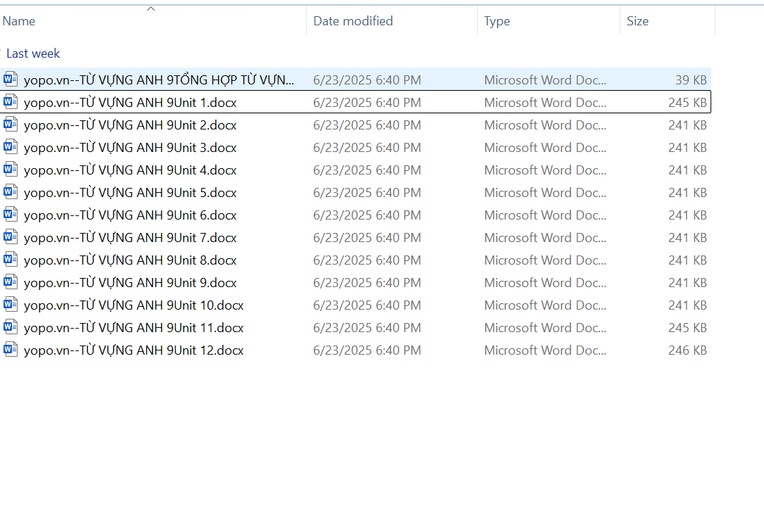Click the Word icon of TỔNG HỢP file
This screenshot has height=532, width=764.
pos(11,79)
